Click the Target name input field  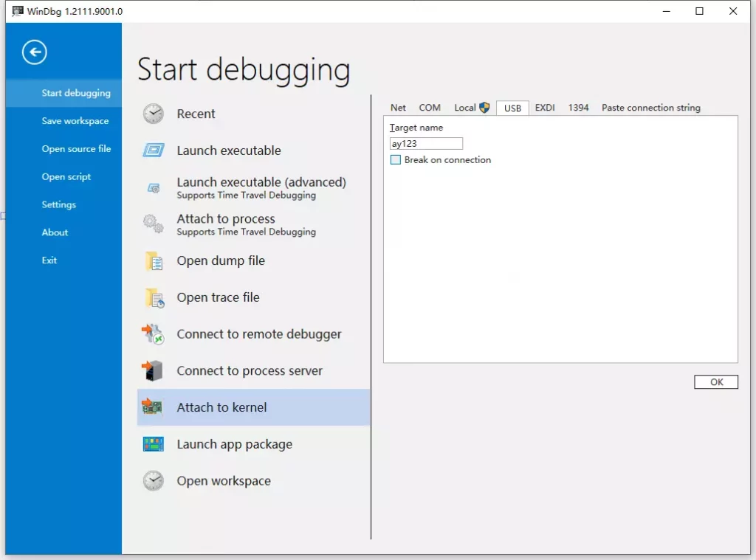point(426,144)
